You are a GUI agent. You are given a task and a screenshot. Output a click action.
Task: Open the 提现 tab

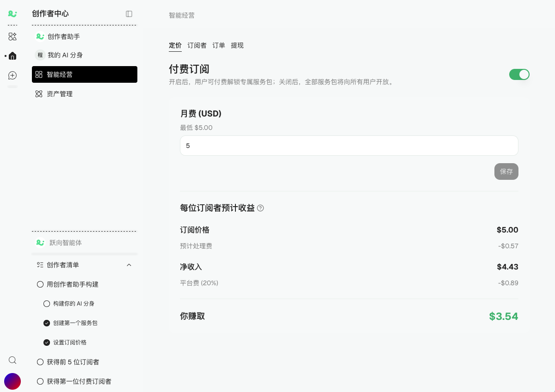237,45
